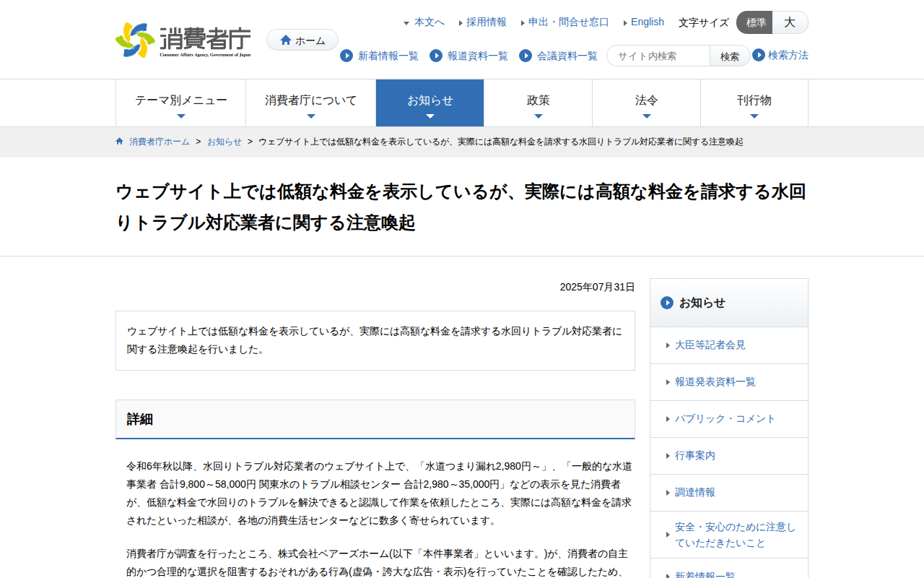Click the arrow icon beside 報道資料一覧
This screenshot has height=578, width=924.
(436, 56)
